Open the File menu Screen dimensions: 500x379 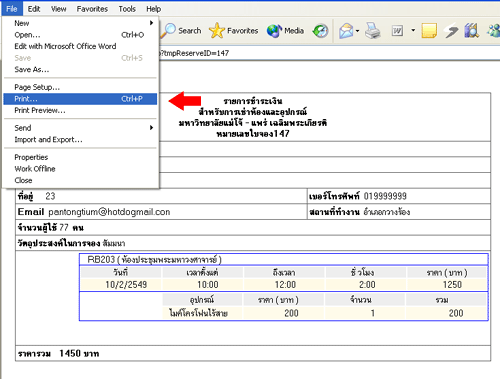point(12,9)
